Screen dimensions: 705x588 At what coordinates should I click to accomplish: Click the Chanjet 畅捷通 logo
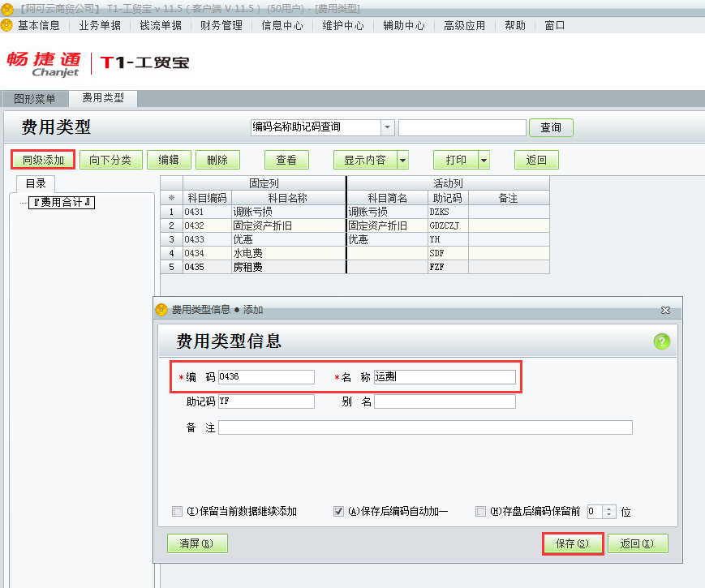pos(45,65)
